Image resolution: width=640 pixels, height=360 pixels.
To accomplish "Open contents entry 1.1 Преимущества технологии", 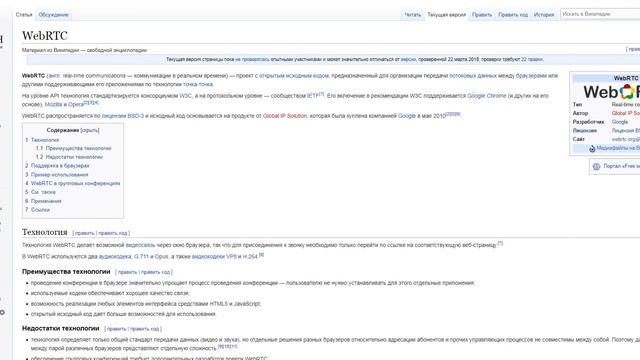I will coord(73,148).
